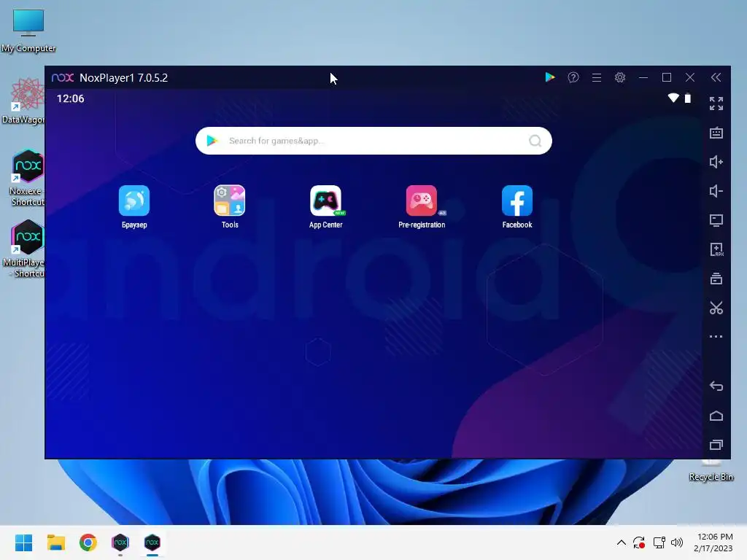Viewport: 747px width, 560px height.
Task: Close the NoxPlayer window
Action: click(x=690, y=77)
